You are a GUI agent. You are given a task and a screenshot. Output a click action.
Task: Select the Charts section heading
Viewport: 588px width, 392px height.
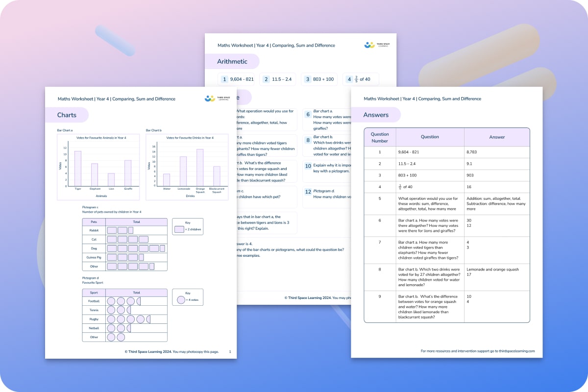[x=66, y=115]
